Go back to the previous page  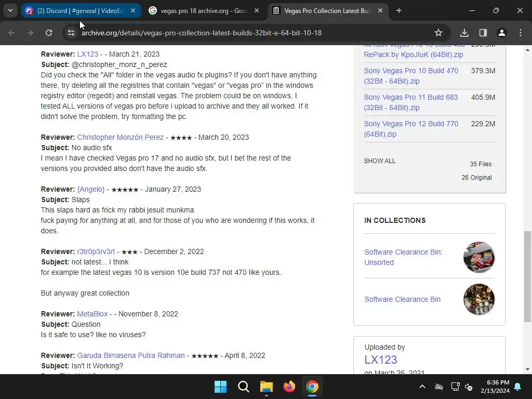click(11, 33)
